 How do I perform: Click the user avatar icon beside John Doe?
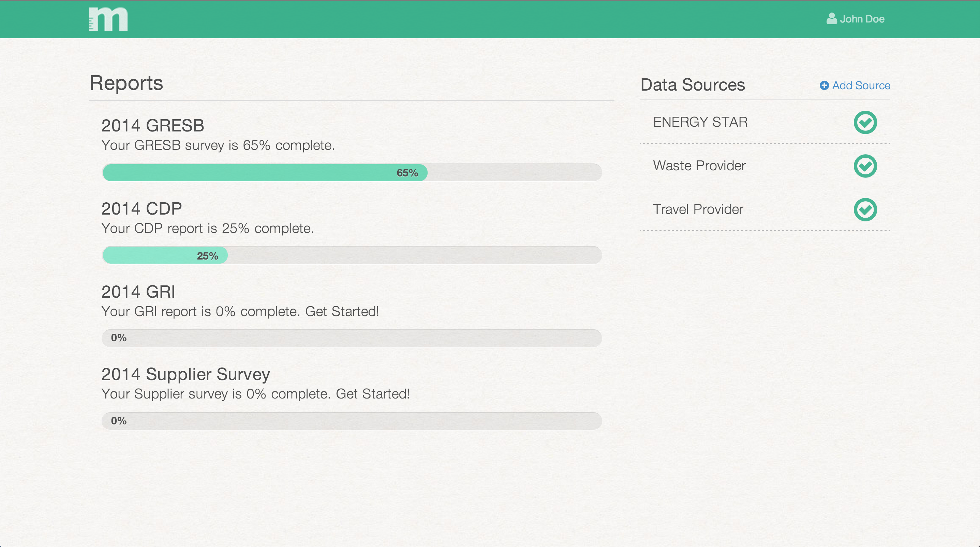[832, 19]
